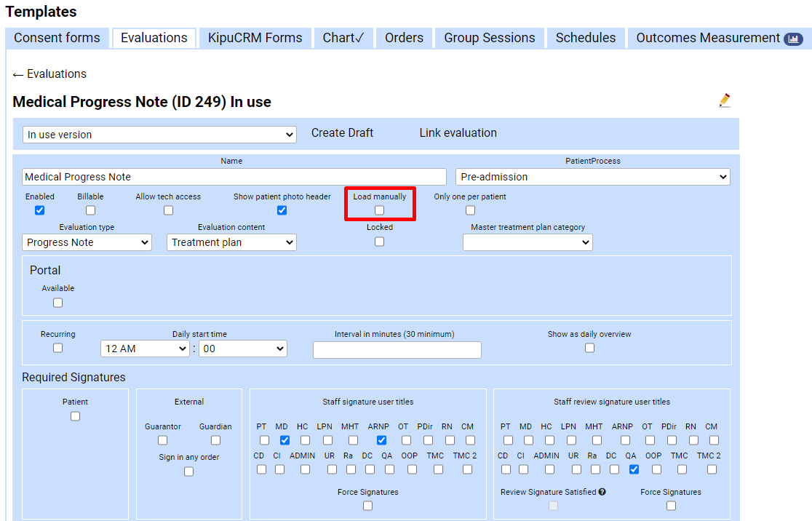
Task: Enable the Billable checkbox
Action: click(90, 210)
